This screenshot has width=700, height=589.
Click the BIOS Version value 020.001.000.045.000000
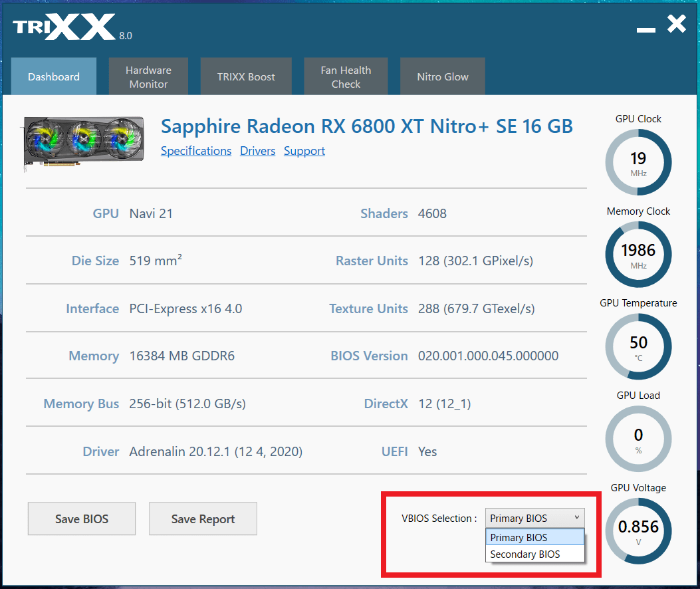(489, 356)
